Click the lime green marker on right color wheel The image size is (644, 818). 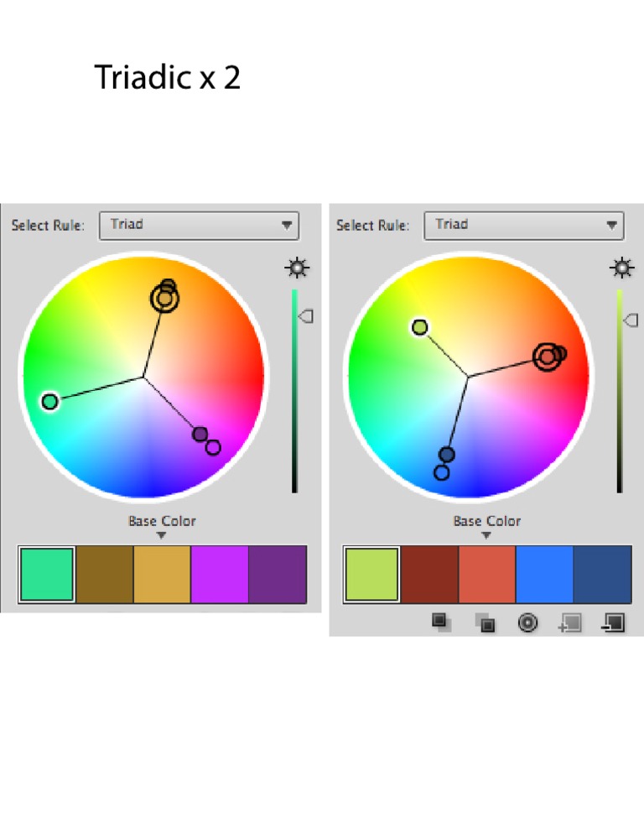click(420, 327)
